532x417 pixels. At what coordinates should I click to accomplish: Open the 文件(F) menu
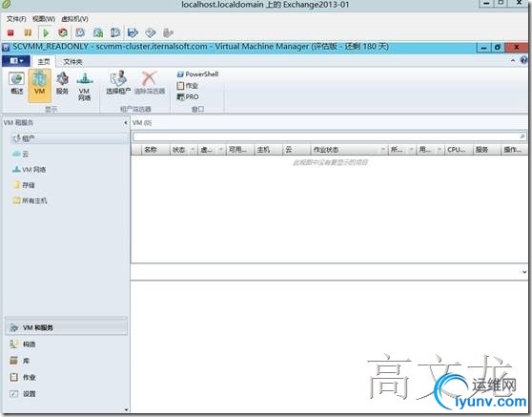(16, 19)
